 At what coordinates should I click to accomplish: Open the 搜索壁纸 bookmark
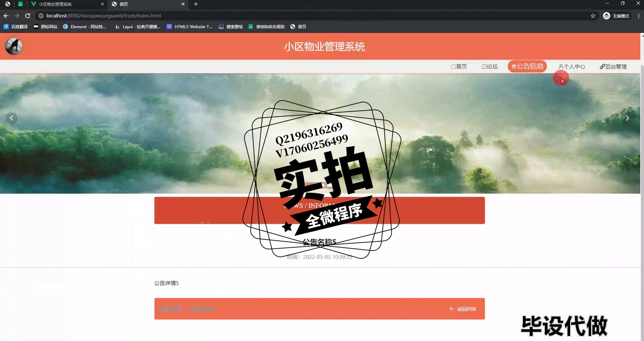(231, 26)
